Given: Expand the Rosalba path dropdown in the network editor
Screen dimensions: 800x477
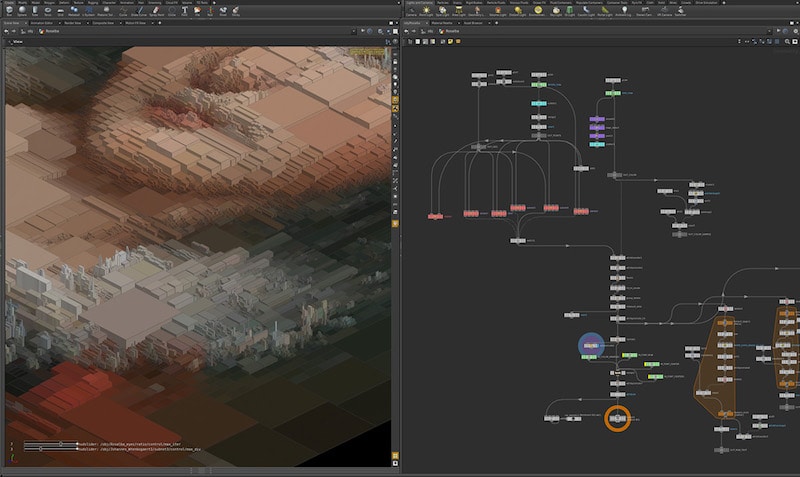Looking at the screenshot, I should 452,32.
